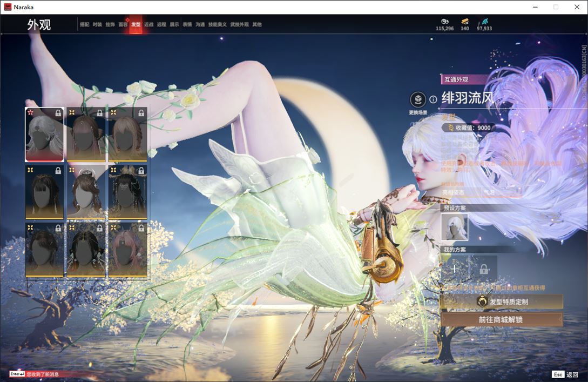
Task: Select the black hair with gold headdress thumbnail
Action: (x=127, y=192)
